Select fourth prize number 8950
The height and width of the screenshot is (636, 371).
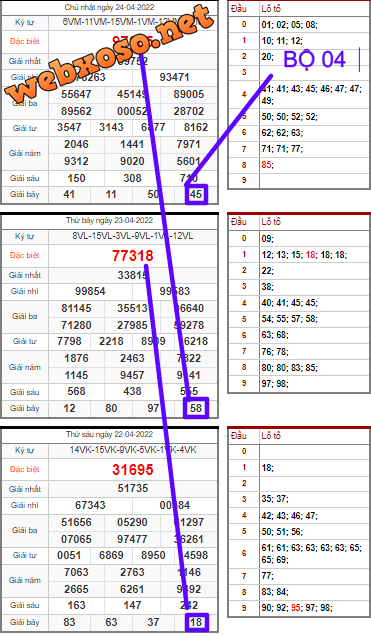pos(153,555)
